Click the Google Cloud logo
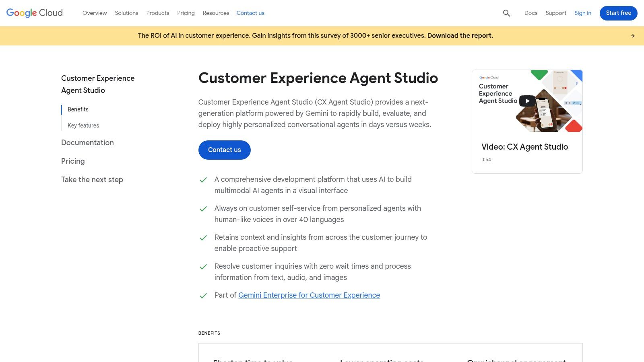Image resolution: width=644 pixels, height=362 pixels. (34, 13)
